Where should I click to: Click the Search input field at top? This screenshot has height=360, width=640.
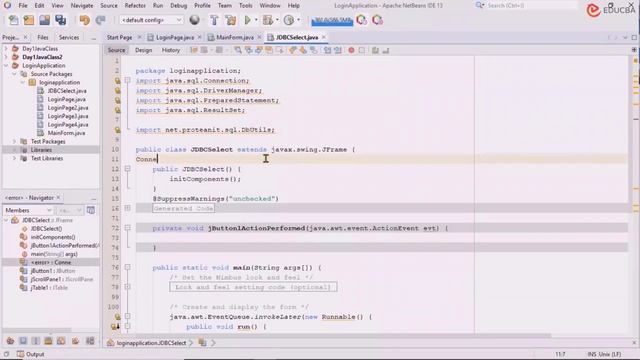click(532, 6)
